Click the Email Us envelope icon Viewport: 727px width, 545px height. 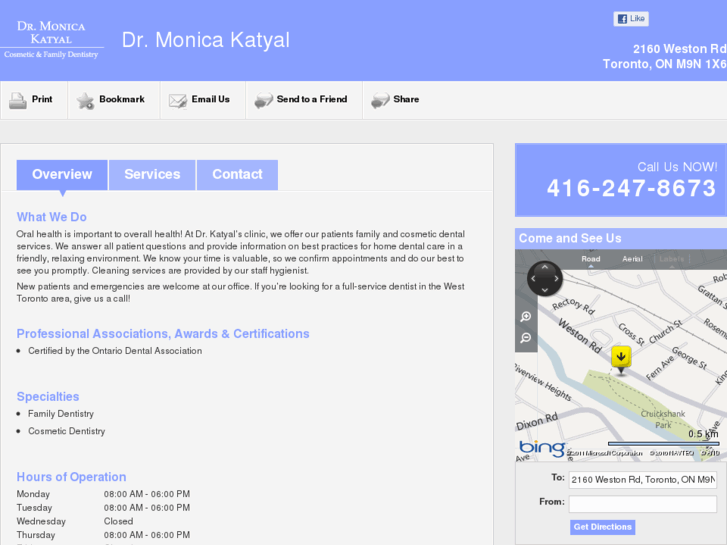click(178, 100)
